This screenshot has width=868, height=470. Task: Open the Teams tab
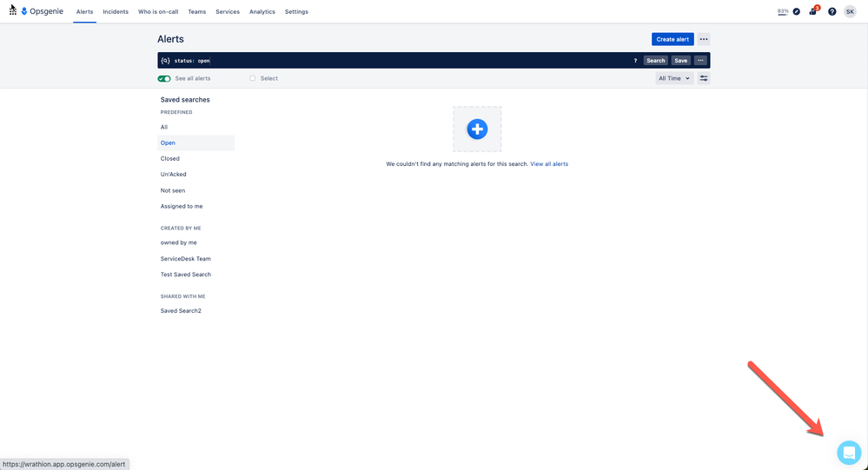tap(197, 11)
